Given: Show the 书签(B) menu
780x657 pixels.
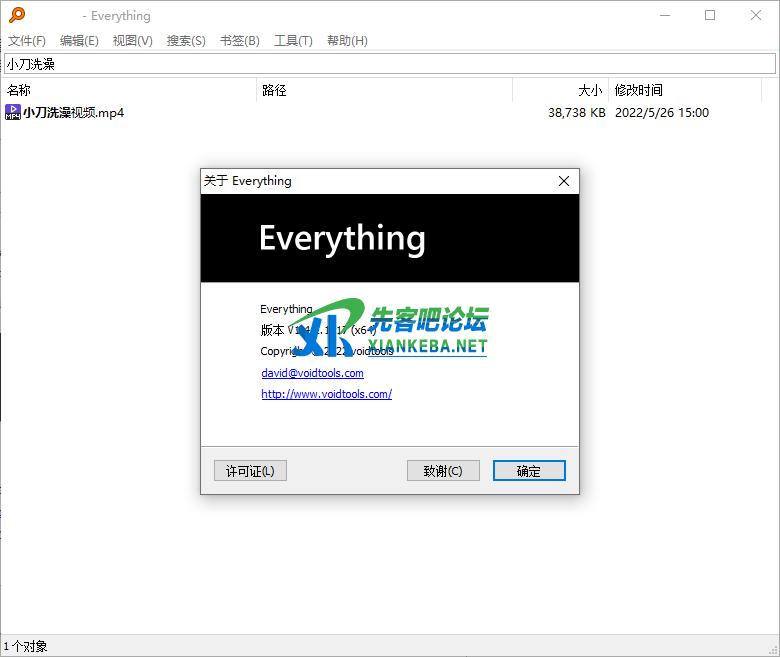Looking at the screenshot, I should point(239,40).
